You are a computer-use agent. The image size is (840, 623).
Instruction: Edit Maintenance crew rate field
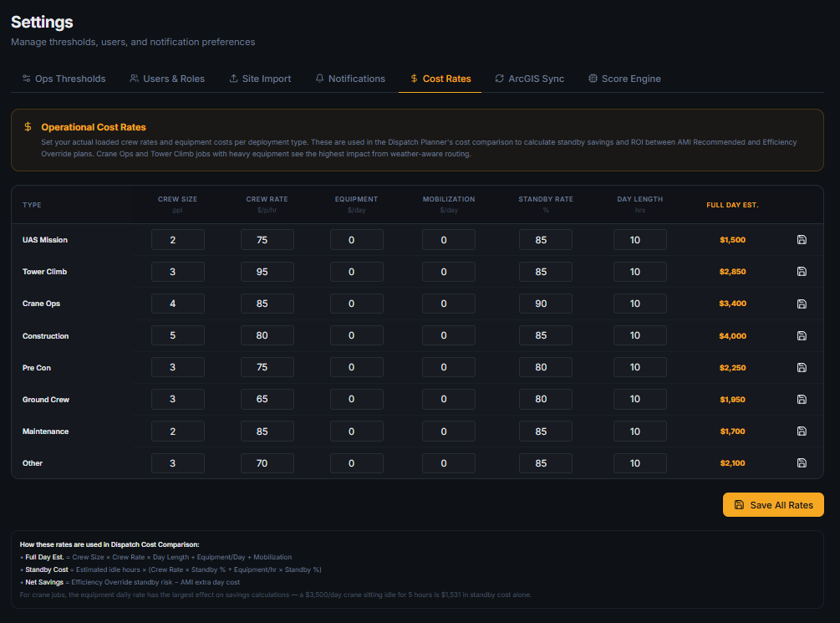point(267,431)
